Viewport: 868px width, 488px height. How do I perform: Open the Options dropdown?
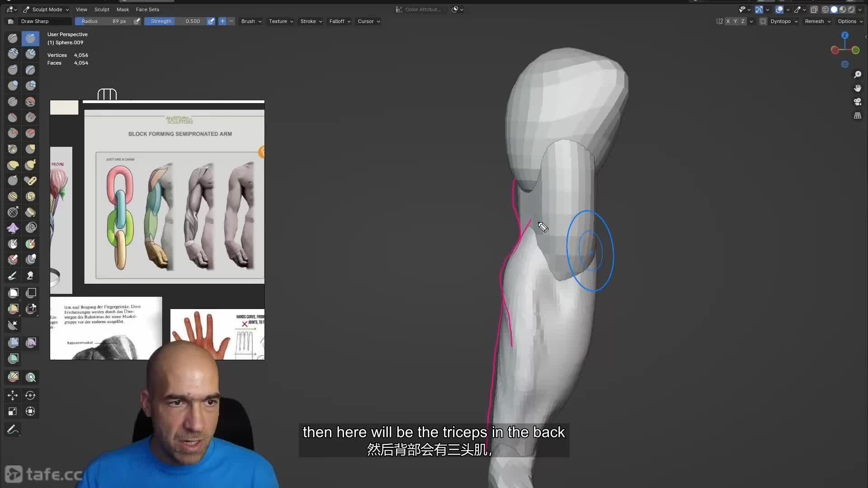point(850,21)
